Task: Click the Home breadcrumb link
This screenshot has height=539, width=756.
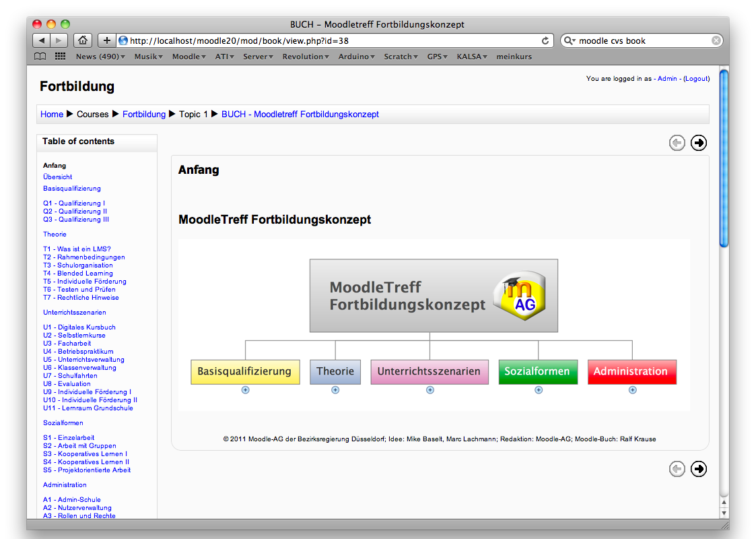Action: pos(52,115)
